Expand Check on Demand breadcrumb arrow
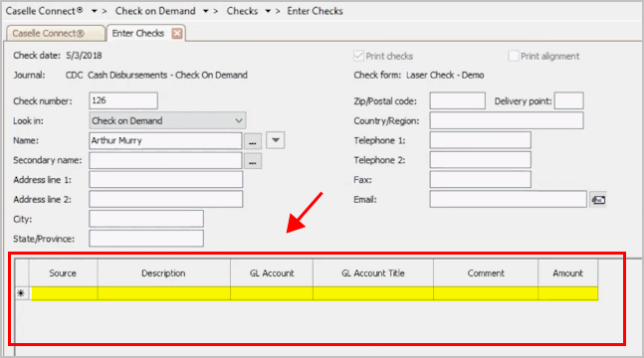This screenshot has width=644, height=358. [206, 11]
